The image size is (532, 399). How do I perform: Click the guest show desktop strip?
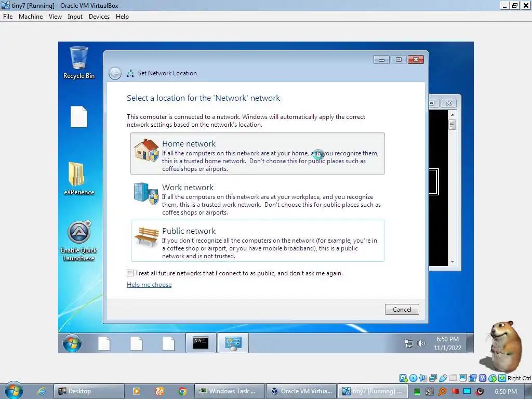[x=470, y=343]
